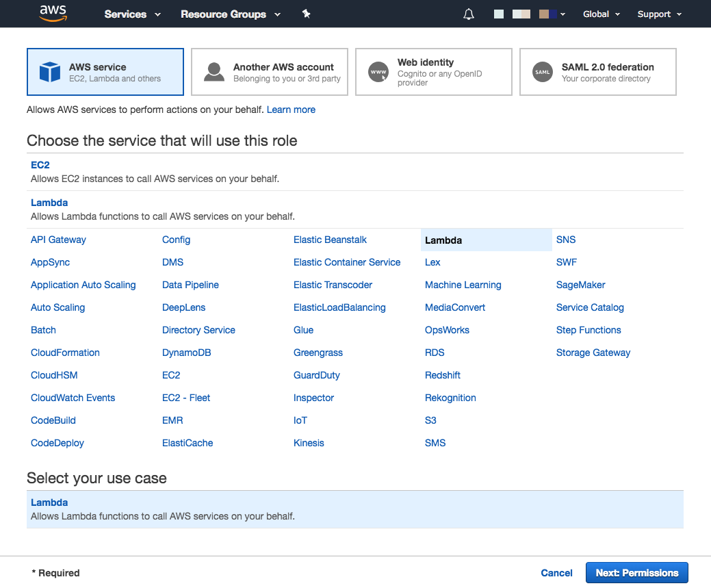Click the pin shortcut icon in navbar
Image resolution: width=711 pixels, height=588 pixels.
[306, 14]
